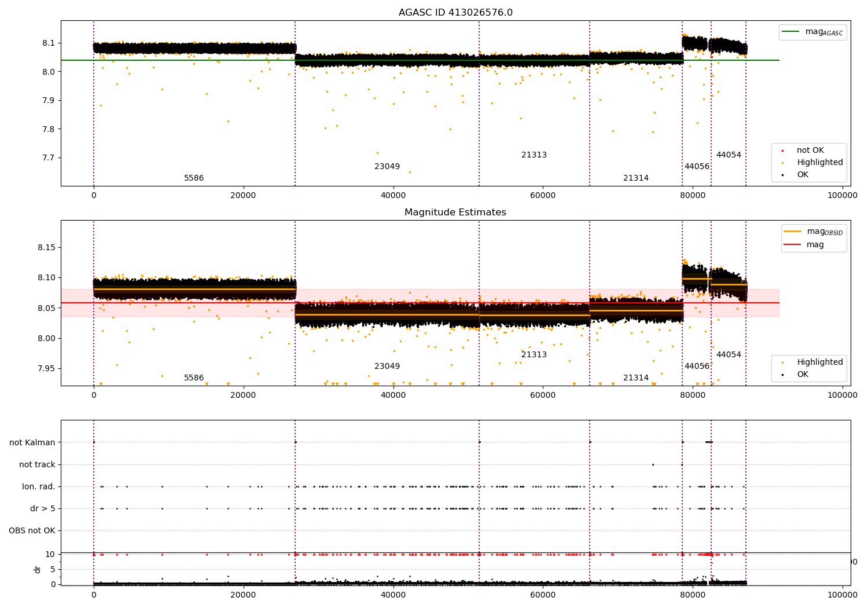
Task: Click the 'not Kalman' row label
Action: coord(32,443)
